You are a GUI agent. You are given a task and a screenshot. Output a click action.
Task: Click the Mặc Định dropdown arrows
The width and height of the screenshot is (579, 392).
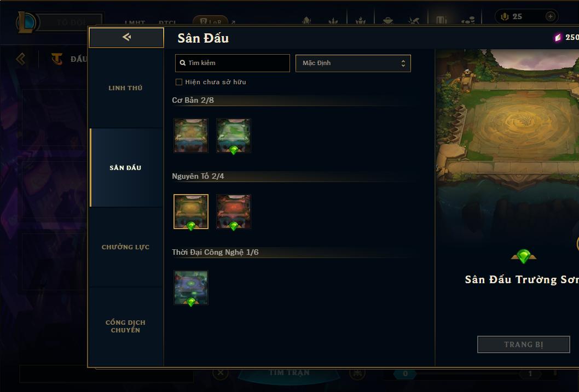coord(403,63)
